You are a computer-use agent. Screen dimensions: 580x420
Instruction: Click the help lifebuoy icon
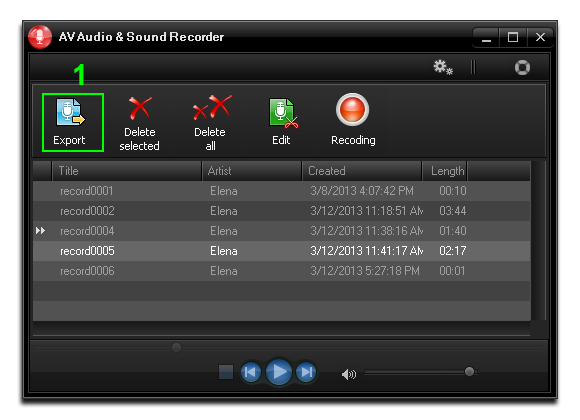click(x=522, y=68)
